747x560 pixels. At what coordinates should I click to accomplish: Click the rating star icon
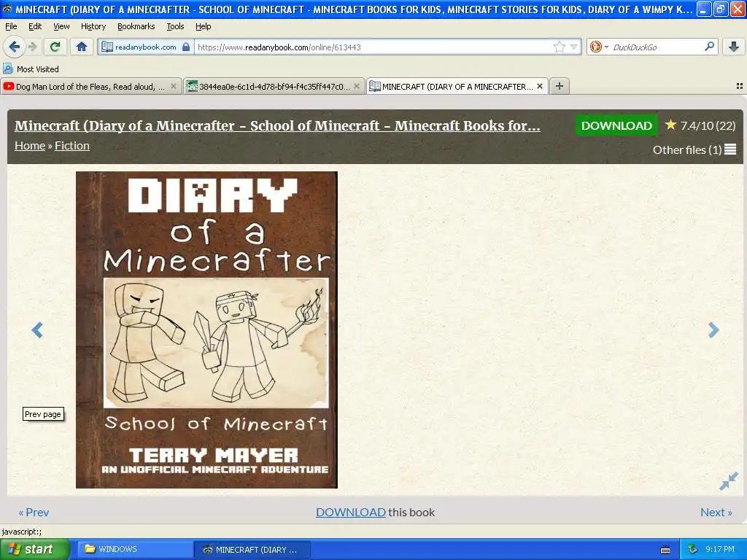click(x=671, y=125)
